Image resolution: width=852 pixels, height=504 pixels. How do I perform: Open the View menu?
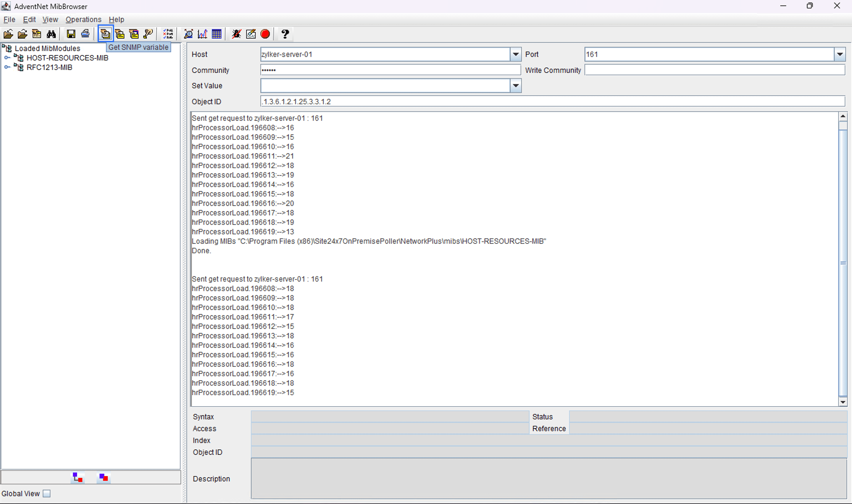click(50, 19)
